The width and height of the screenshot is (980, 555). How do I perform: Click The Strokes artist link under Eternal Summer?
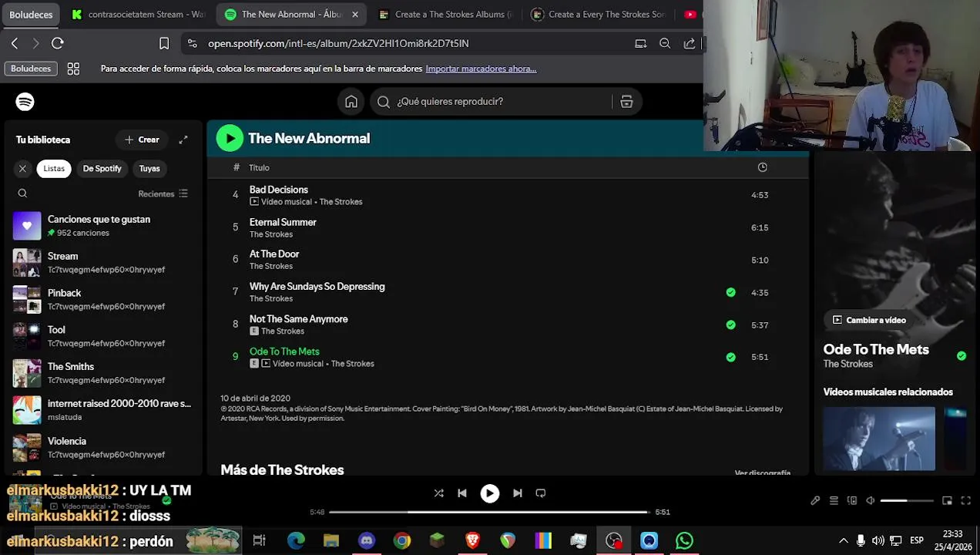click(271, 234)
